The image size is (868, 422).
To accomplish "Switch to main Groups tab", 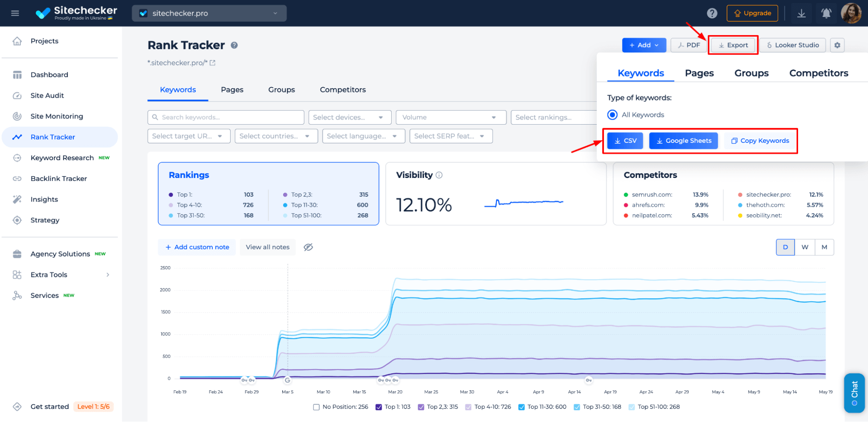I will [x=281, y=90].
